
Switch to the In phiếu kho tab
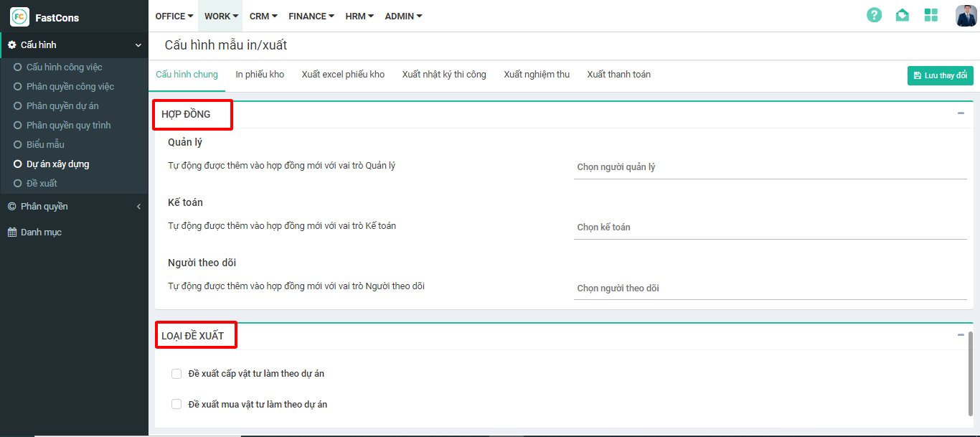[x=260, y=75]
